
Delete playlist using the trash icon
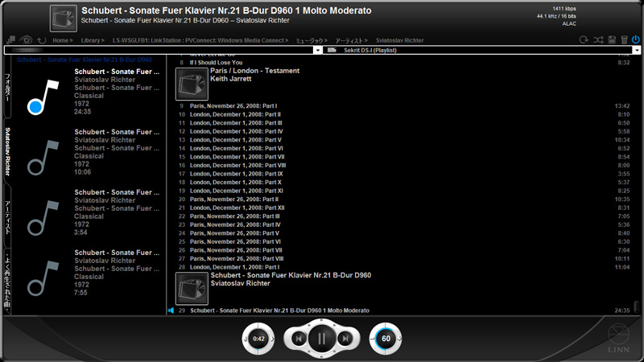[623, 39]
